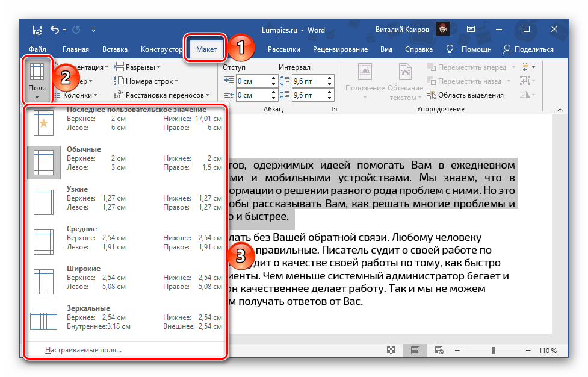
Task: Switch to Read Mode view
Action: [x=391, y=351]
